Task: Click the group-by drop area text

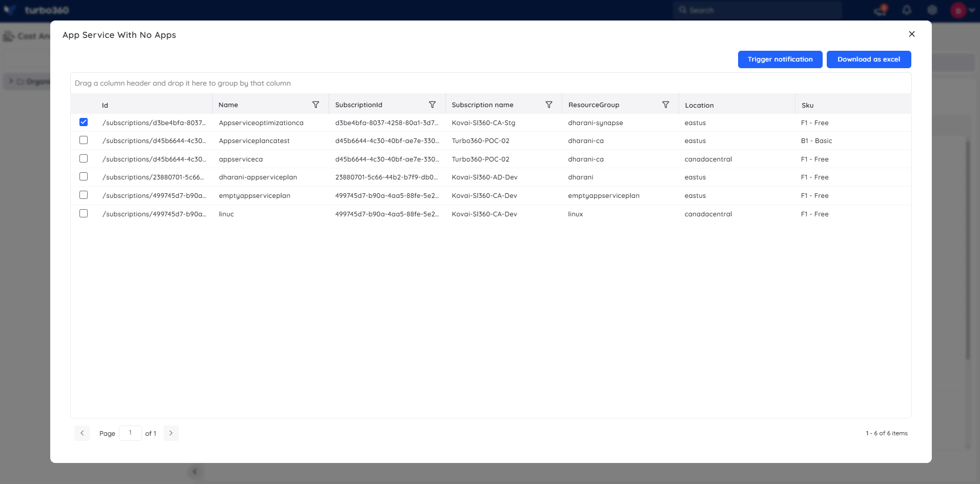Action: click(x=182, y=83)
